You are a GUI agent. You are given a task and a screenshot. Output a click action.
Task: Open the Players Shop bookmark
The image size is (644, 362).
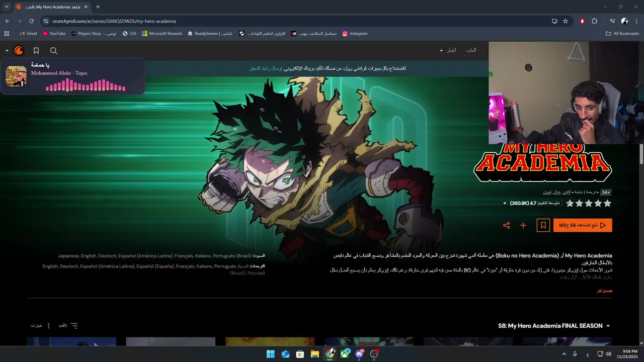point(94,34)
